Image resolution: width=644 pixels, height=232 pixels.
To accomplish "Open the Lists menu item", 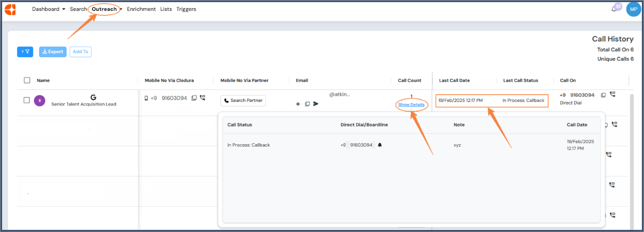I will 166,9.
